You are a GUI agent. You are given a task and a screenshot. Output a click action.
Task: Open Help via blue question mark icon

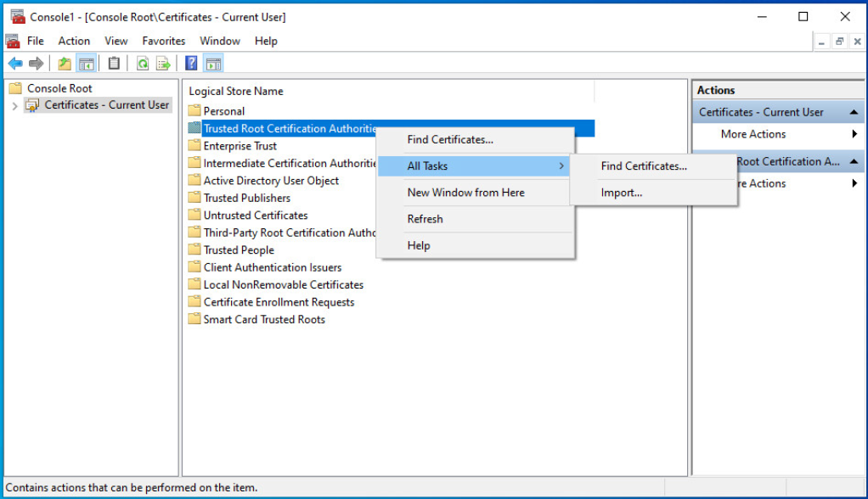[191, 64]
